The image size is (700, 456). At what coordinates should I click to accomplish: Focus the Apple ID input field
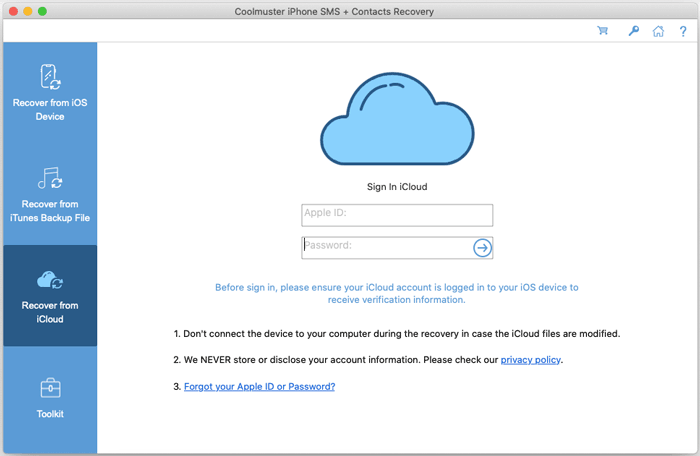[x=397, y=215]
